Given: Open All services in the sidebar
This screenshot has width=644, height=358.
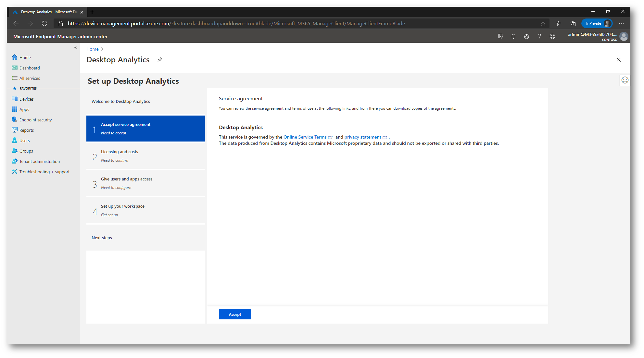Looking at the screenshot, I should [x=30, y=78].
